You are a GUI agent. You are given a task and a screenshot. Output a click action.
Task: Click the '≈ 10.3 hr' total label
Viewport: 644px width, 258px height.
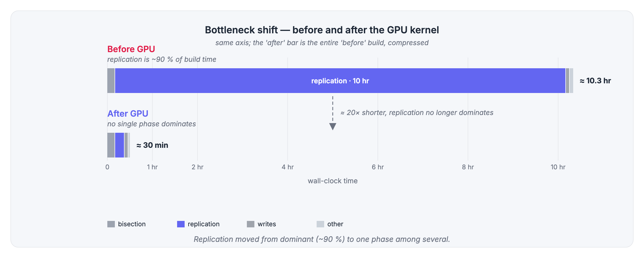click(595, 81)
